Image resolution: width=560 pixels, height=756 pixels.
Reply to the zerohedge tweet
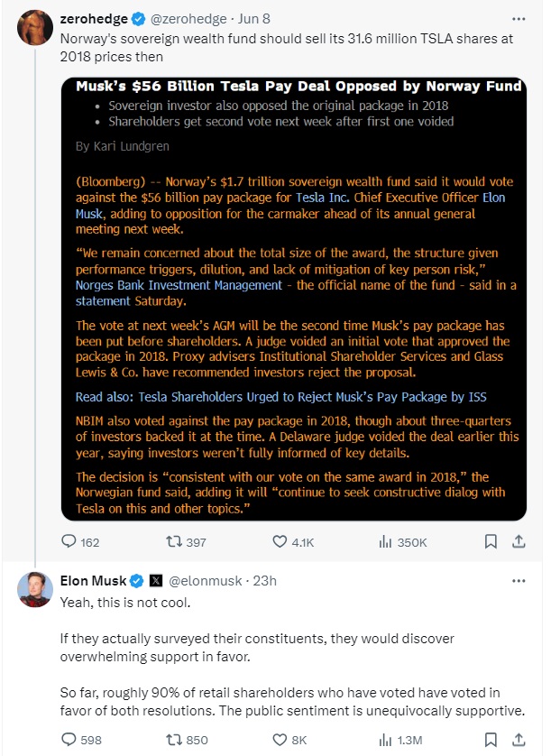coord(69,542)
